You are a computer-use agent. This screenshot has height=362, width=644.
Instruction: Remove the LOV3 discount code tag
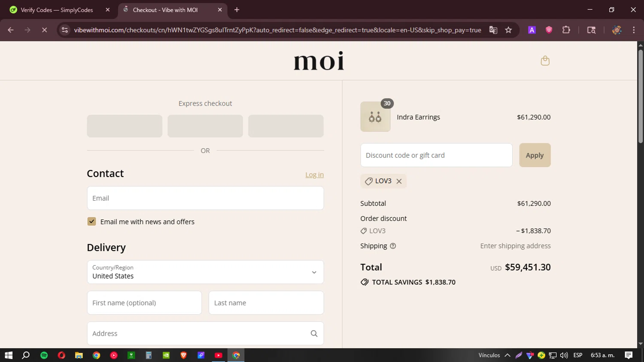(x=399, y=181)
